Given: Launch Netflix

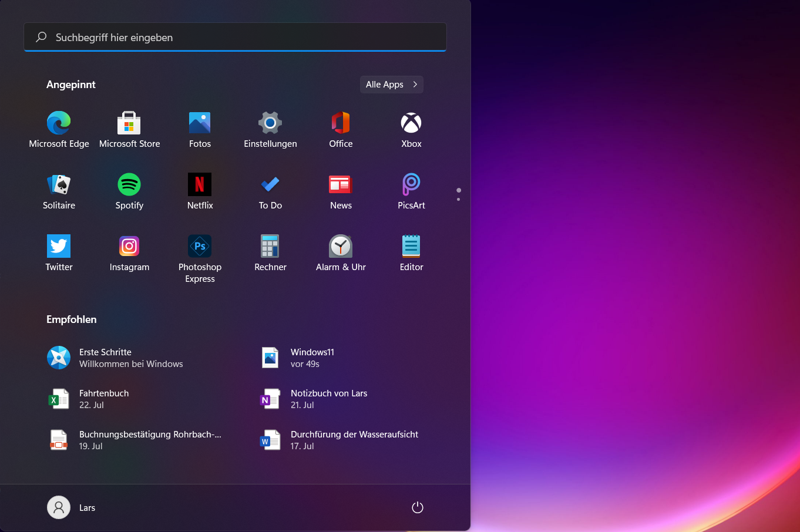Looking at the screenshot, I should coord(200,191).
